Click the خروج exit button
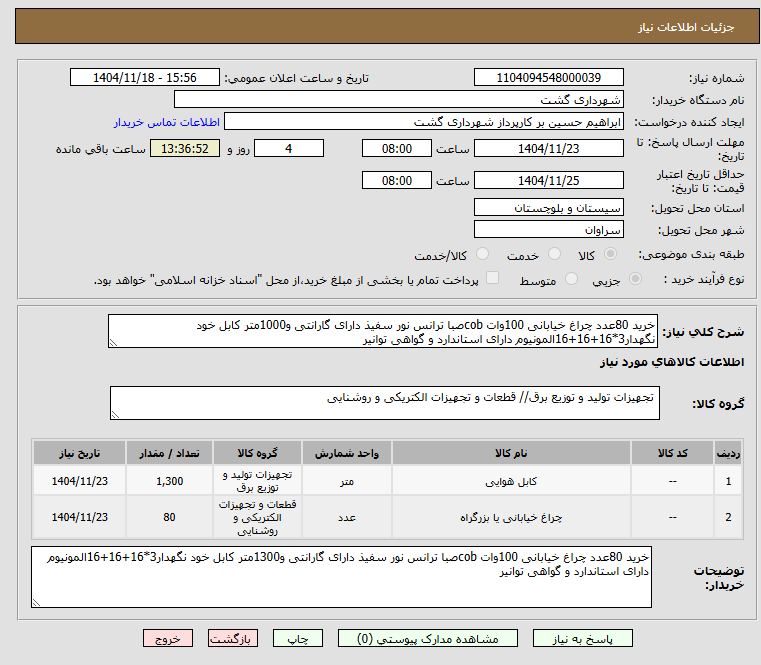Screen dimensions: 761x665 click(x=167, y=638)
